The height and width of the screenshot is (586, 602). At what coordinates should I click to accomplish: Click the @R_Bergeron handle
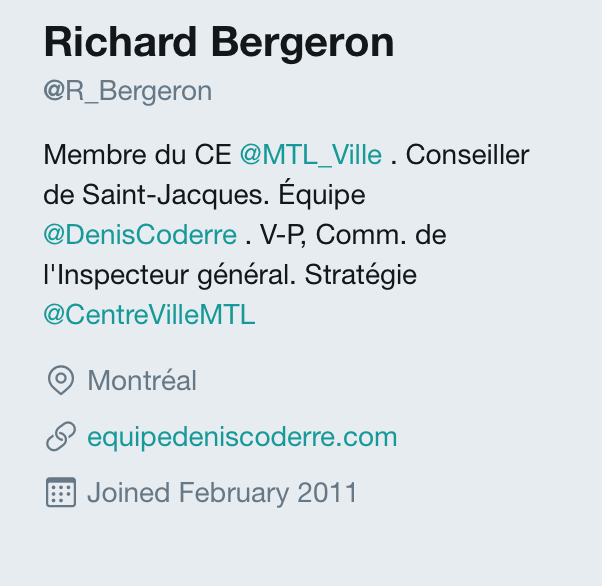click(x=128, y=91)
